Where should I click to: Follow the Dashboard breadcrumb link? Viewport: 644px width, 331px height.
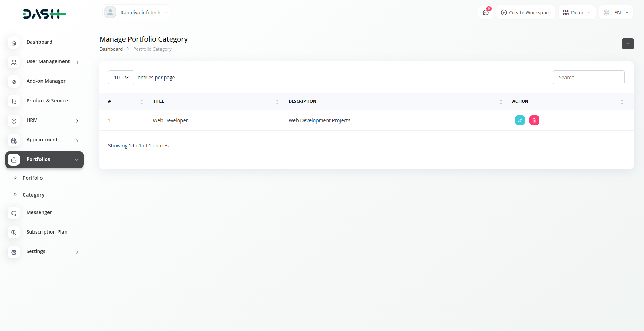coord(111,49)
